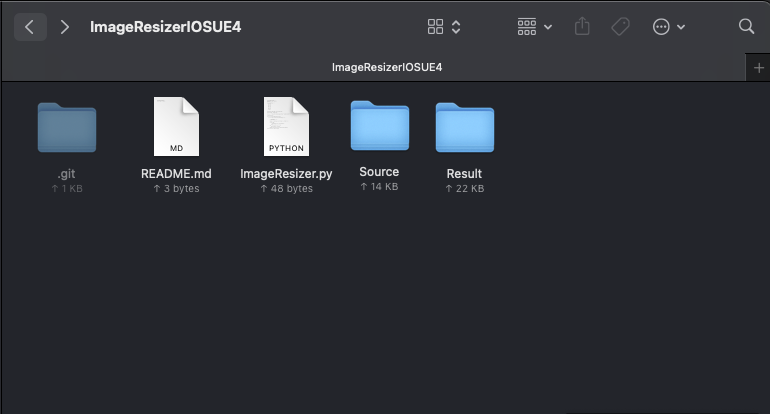Screen dimensions: 770x414
Task: Click the '1 KB' size under .git
Action: (x=67, y=189)
